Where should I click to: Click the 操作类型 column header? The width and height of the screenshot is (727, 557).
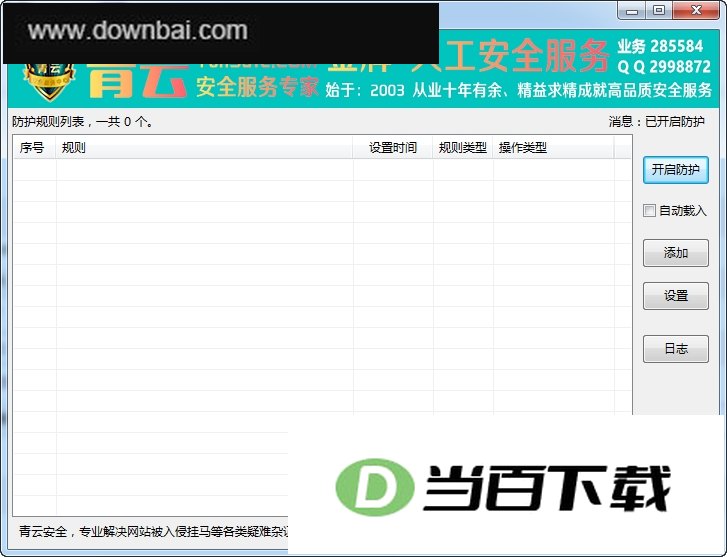[x=553, y=147]
